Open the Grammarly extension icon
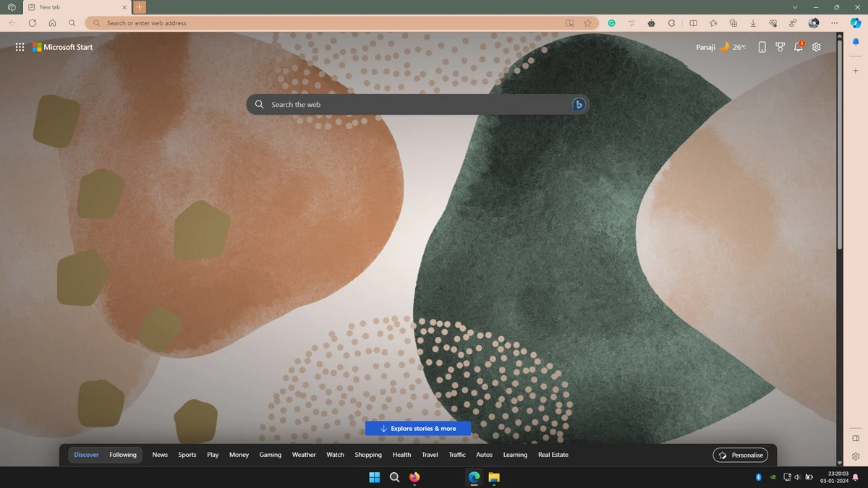868x488 pixels. pyautogui.click(x=611, y=23)
